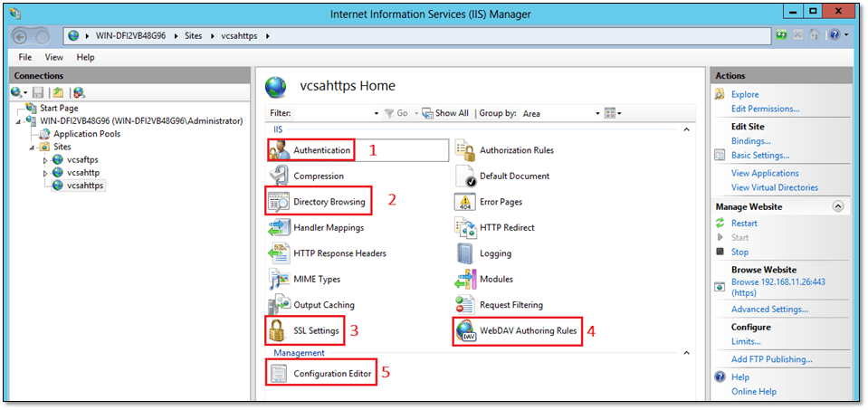The width and height of the screenshot is (868, 410).
Task: Click Add FTP Publishing link
Action: coord(772,359)
